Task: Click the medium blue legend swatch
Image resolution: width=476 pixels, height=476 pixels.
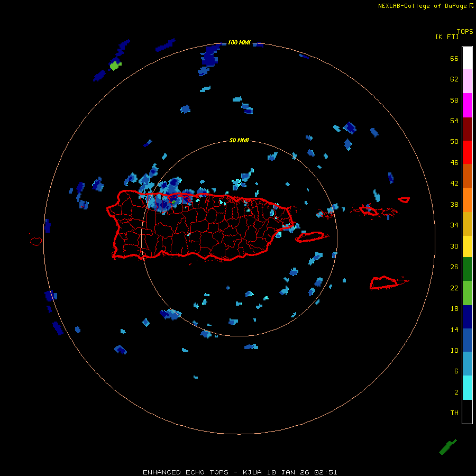Action: tap(467, 340)
